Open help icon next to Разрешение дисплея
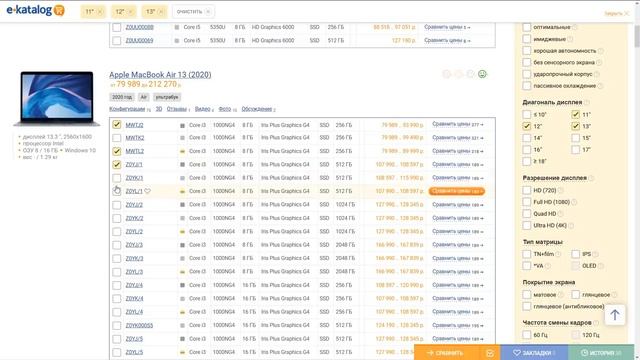This screenshot has height=360, width=640. click(x=591, y=178)
